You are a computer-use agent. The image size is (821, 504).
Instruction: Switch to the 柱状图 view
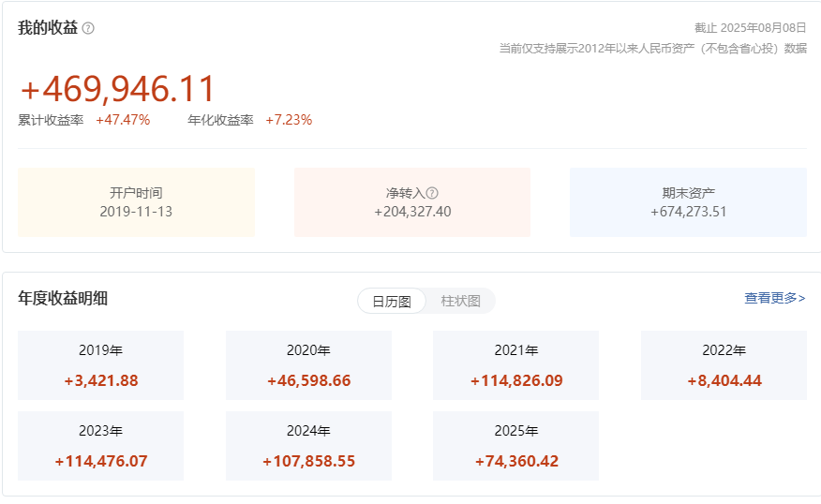tap(460, 301)
